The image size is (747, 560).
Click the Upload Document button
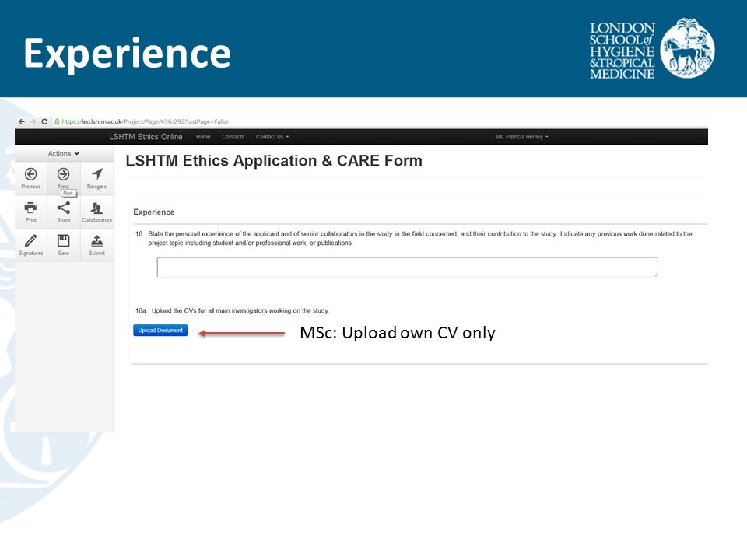pyautogui.click(x=160, y=330)
